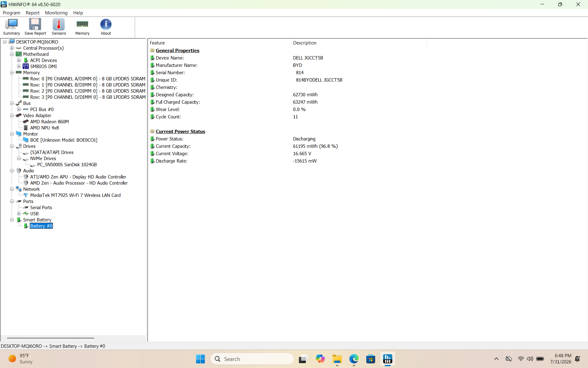Viewport: 588px width, 368px height.
Task: Open the Help menu
Action: 78,13
